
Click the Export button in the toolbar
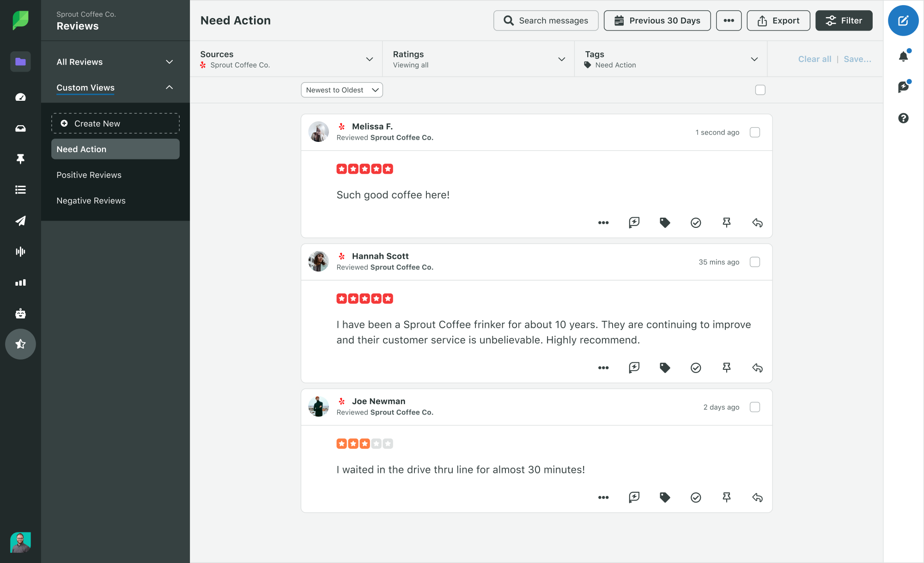(779, 20)
